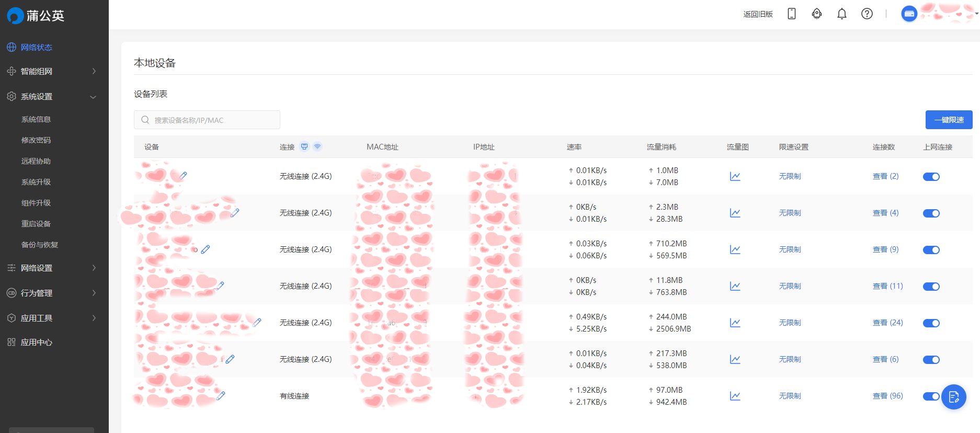Edit name of device with 查看 (2)
980x433 pixels.
click(x=183, y=176)
